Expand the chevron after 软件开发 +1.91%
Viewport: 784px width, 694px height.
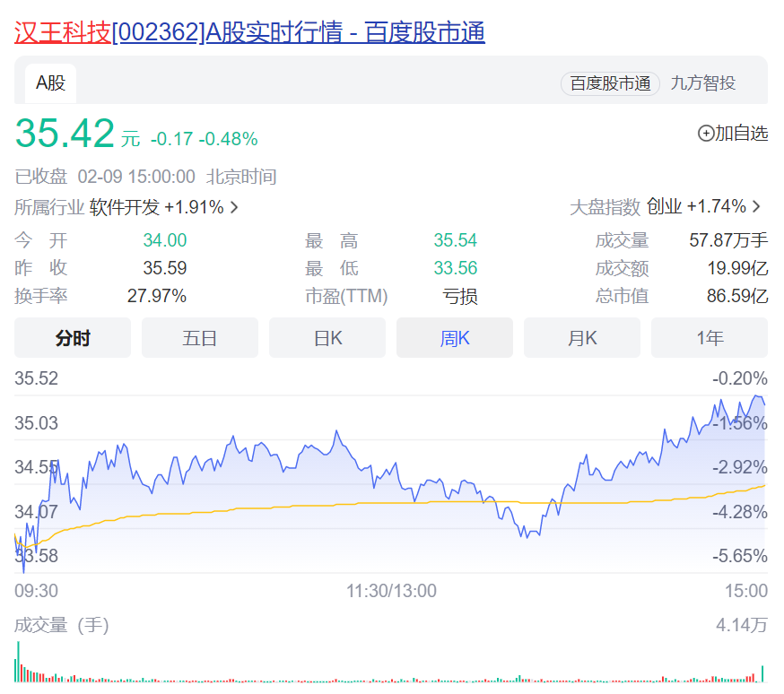coord(235,207)
